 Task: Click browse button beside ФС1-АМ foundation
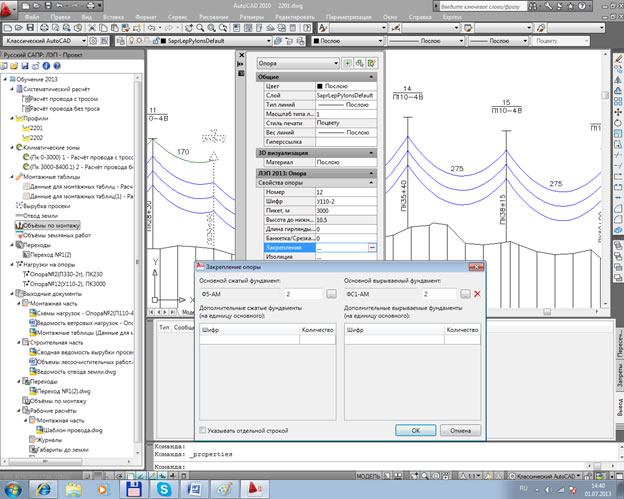tap(465, 294)
